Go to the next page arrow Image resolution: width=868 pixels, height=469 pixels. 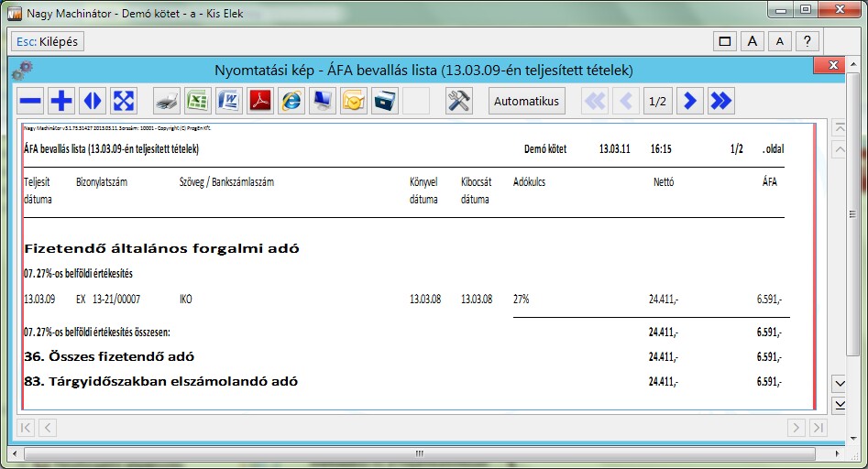click(690, 101)
